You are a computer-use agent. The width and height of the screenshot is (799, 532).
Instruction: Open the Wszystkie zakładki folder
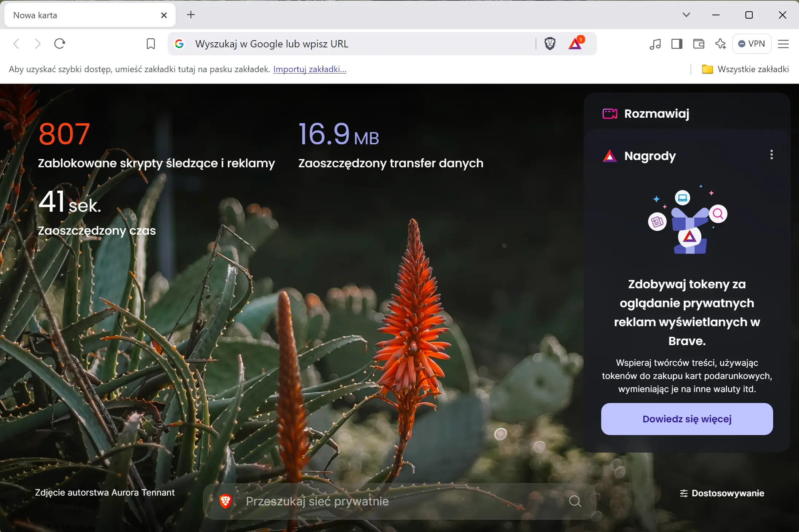[x=745, y=69]
